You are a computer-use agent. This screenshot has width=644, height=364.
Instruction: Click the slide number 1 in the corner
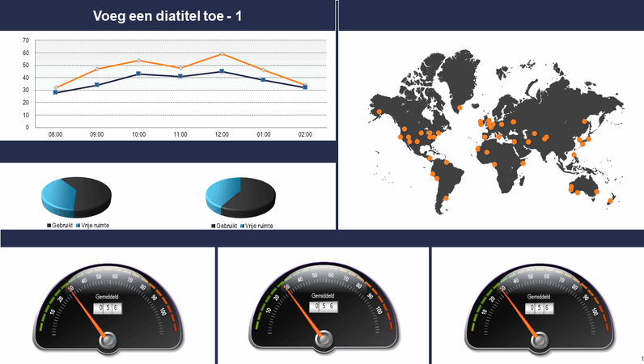coord(641,358)
